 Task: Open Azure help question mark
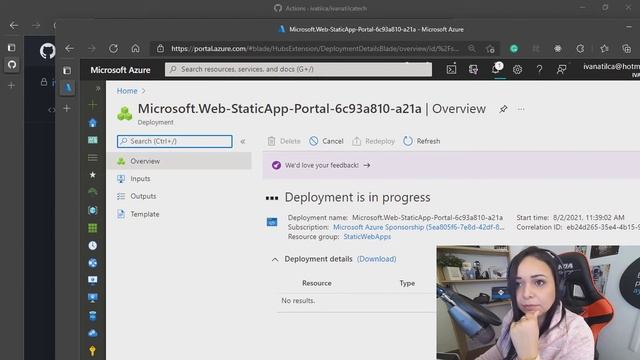[x=539, y=69]
